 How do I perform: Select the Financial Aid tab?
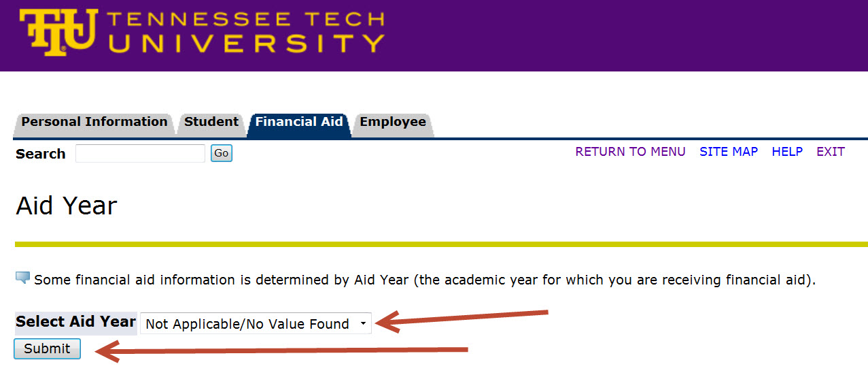[x=299, y=123]
